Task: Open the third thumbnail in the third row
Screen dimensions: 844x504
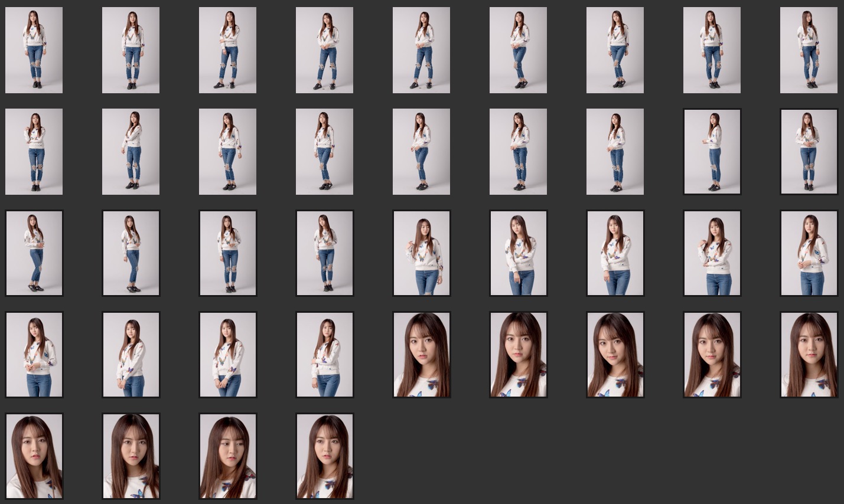Action: click(x=227, y=253)
